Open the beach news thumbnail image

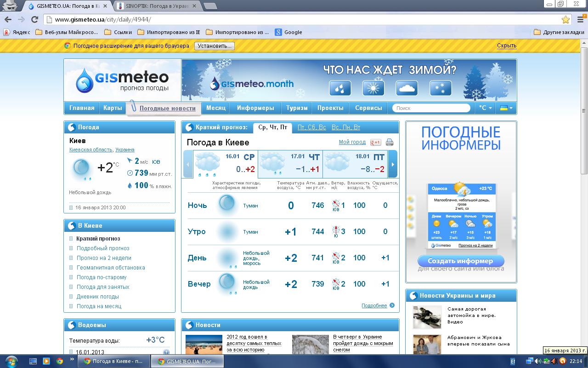pyautogui.click(x=204, y=344)
